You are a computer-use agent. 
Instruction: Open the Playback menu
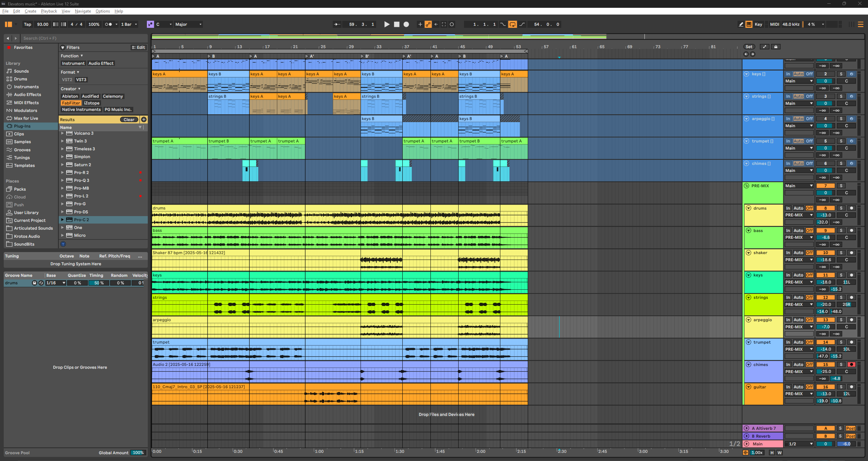[x=49, y=11]
